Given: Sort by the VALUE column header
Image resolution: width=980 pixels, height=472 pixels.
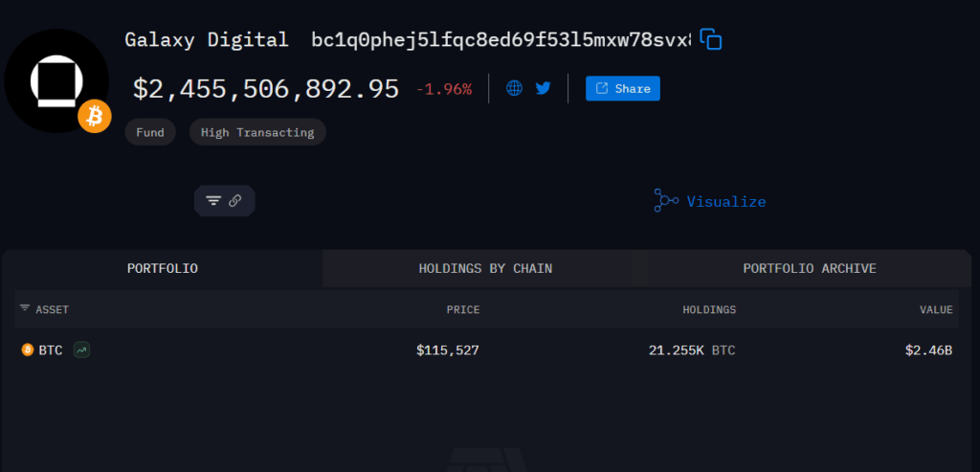Looking at the screenshot, I should click(x=936, y=309).
